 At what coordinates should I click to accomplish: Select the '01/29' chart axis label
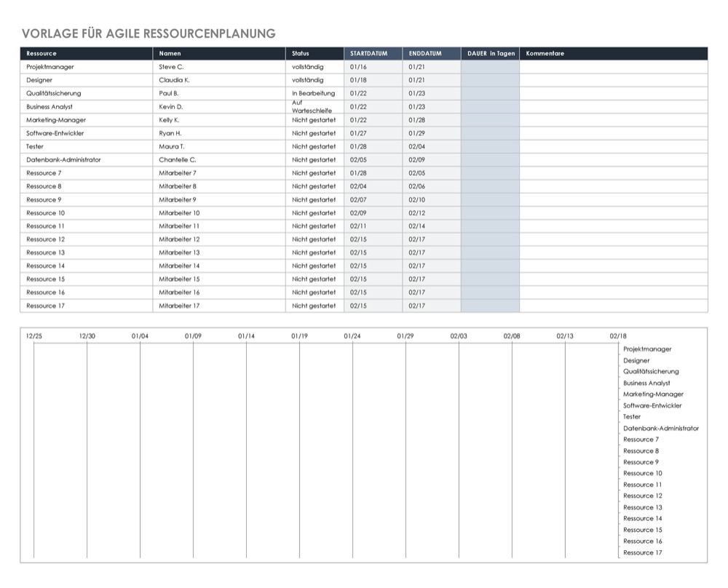pos(405,336)
